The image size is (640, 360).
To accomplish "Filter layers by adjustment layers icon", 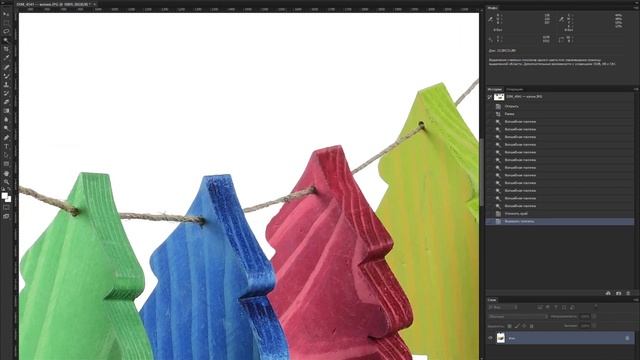I will point(547,307).
